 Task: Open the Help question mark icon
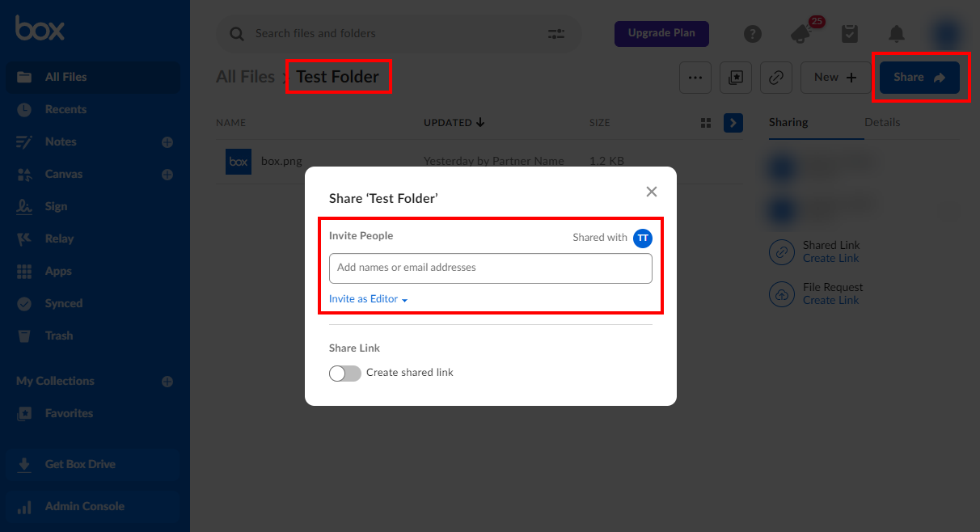pos(753,34)
